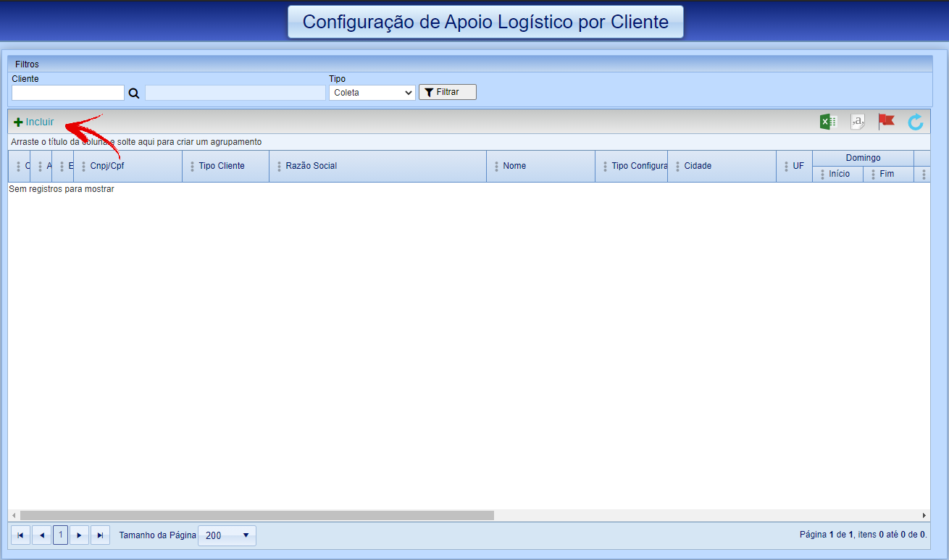Open the Cnpj/Cpf column menu handle
949x560 pixels.
(x=83, y=166)
